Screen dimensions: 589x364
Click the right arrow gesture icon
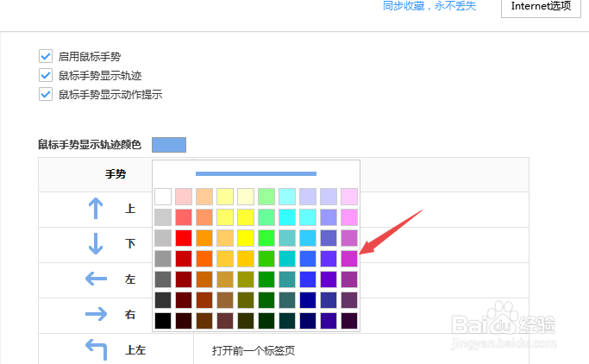[97, 314]
